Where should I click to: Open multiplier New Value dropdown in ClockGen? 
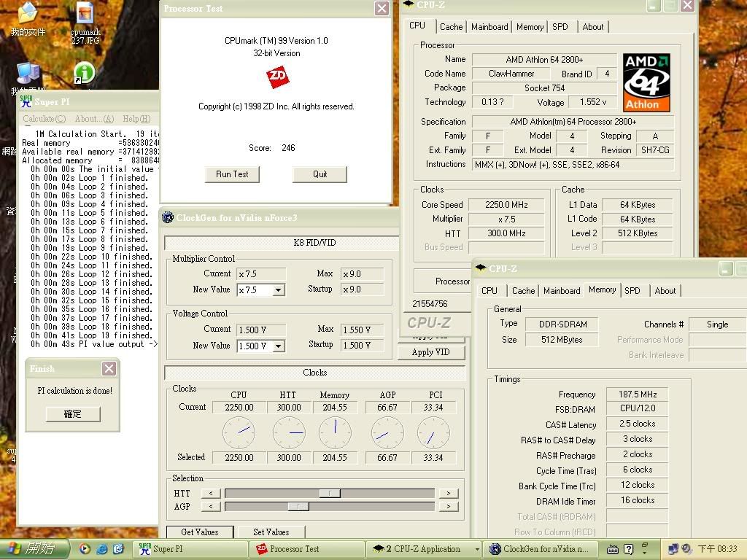click(x=278, y=289)
